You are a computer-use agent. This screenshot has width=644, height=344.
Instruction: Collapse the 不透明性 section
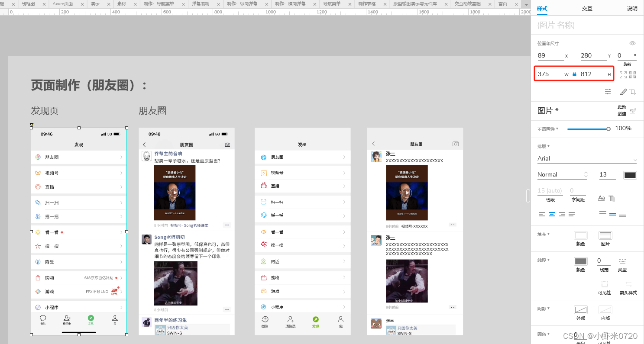click(548, 129)
